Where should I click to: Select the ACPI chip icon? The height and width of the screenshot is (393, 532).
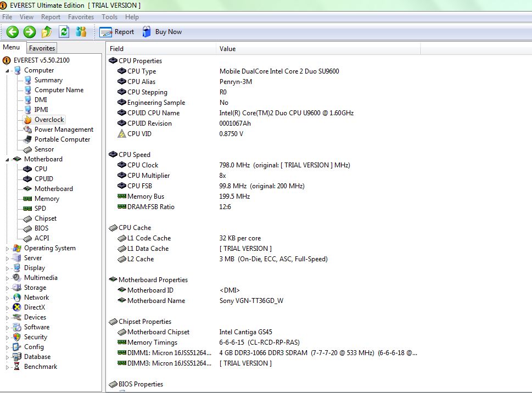[27, 238]
